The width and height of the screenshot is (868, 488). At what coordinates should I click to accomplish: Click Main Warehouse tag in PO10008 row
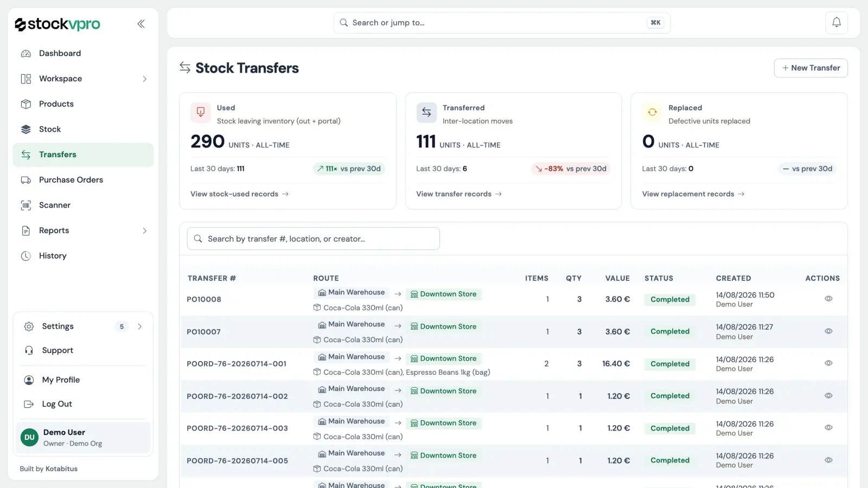(x=352, y=292)
